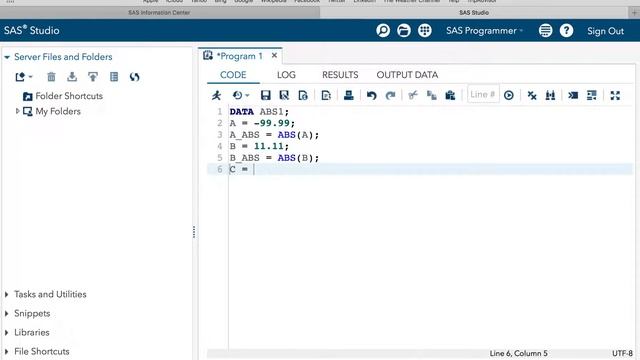640x360 pixels.
Task: Paste from the clipboard icon
Action: [x=450, y=96]
